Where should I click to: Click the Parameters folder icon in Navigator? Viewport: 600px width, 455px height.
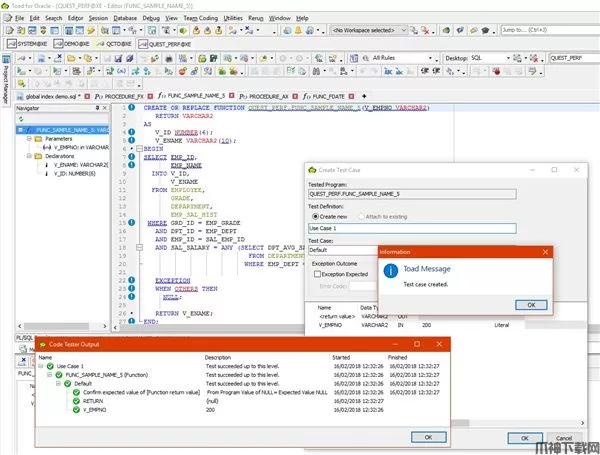(x=38, y=139)
